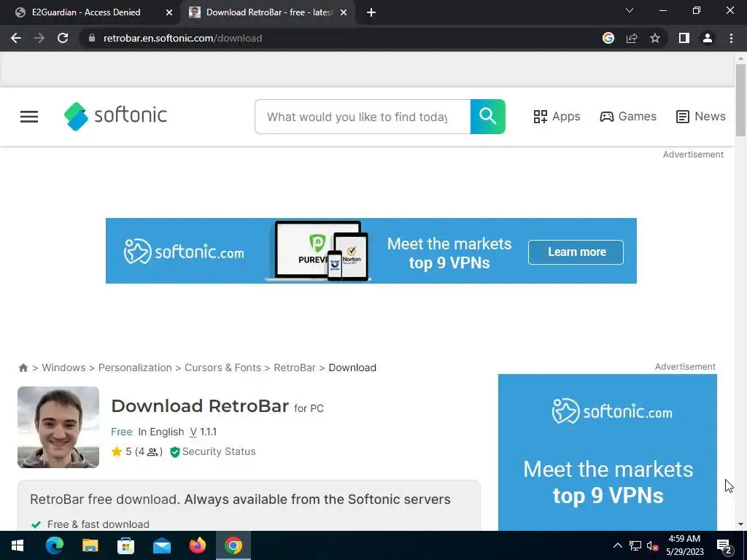Open Apps section
This screenshot has width=747, height=560.
pos(557,117)
